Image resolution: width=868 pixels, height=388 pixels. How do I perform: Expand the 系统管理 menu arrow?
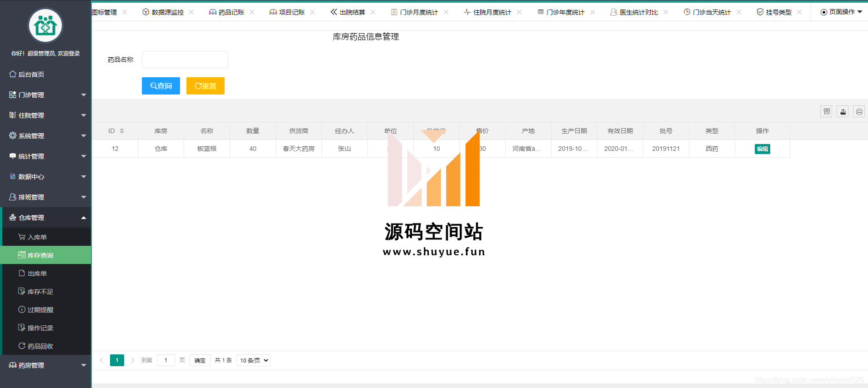click(83, 136)
